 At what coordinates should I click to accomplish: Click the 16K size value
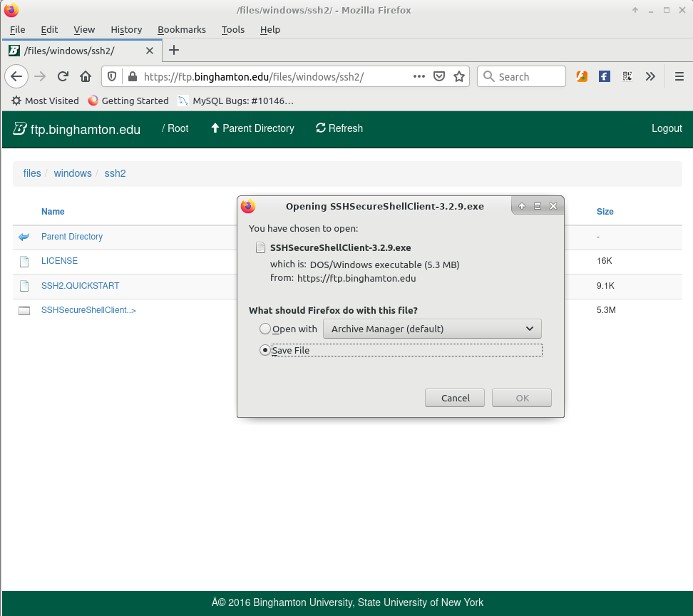point(604,261)
